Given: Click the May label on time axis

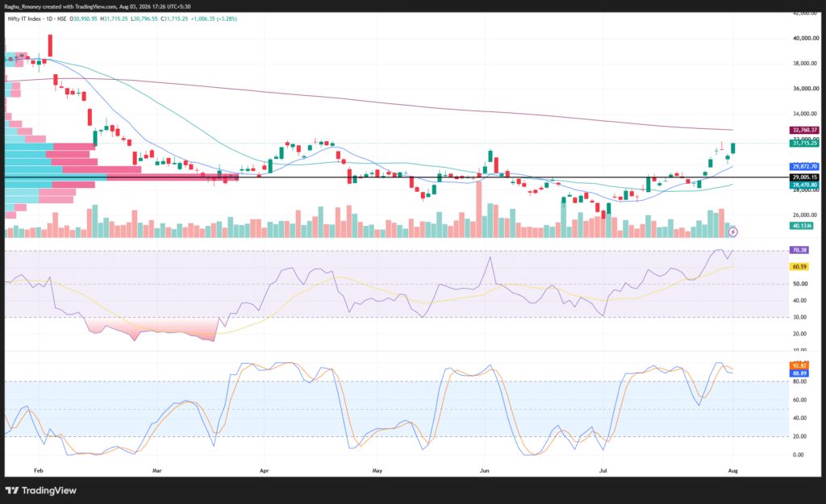Looking at the screenshot, I should 378,471.
